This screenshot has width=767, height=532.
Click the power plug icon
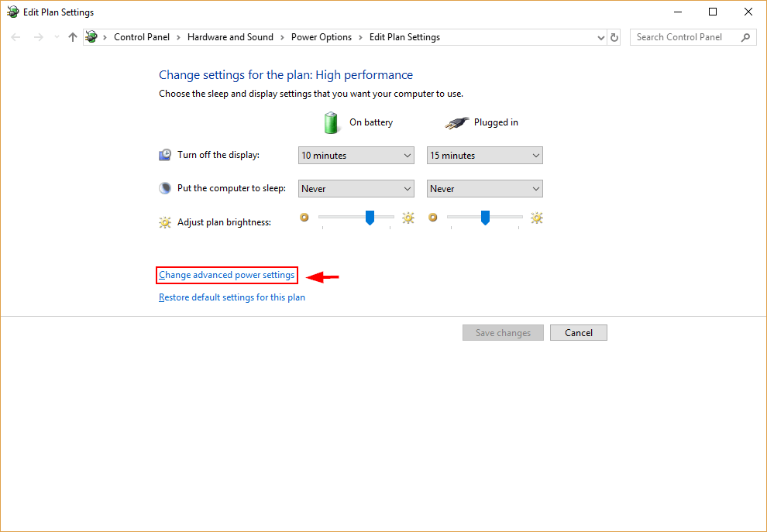457,122
